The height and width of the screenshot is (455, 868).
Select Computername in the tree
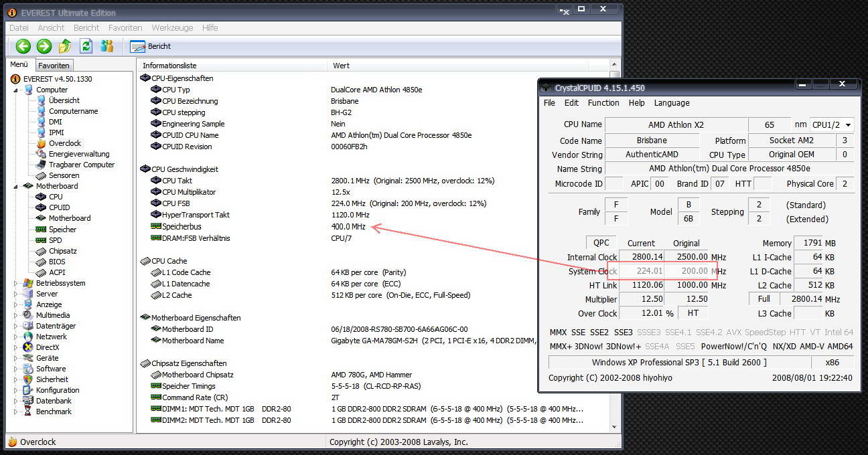pos(74,111)
